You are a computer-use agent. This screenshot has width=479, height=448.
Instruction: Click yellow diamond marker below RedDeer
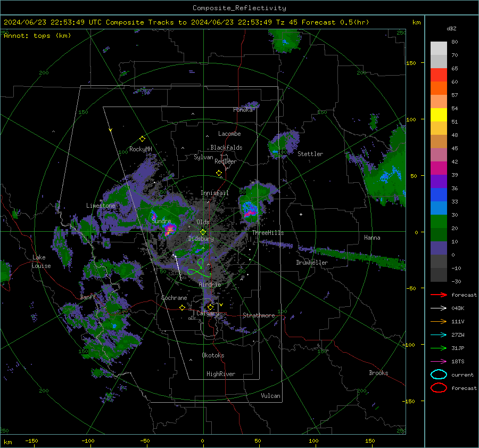(219, 173)
